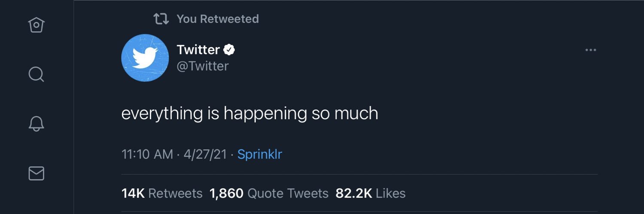Click the word "happening" in the tweet
The width and height of the screenshot is (644, 214).
point(265,114)
